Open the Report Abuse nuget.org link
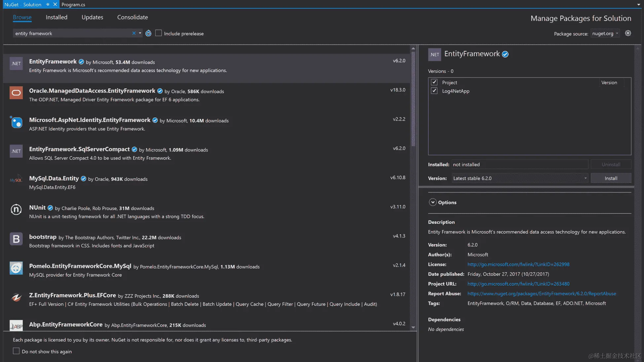Screen dimensions: 644x362 pos(542,294)
